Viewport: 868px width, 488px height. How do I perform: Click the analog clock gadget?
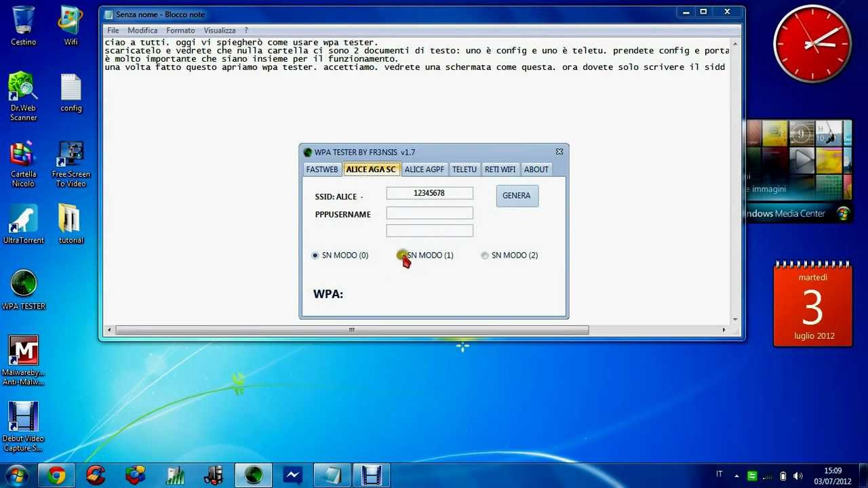[812, 44]
